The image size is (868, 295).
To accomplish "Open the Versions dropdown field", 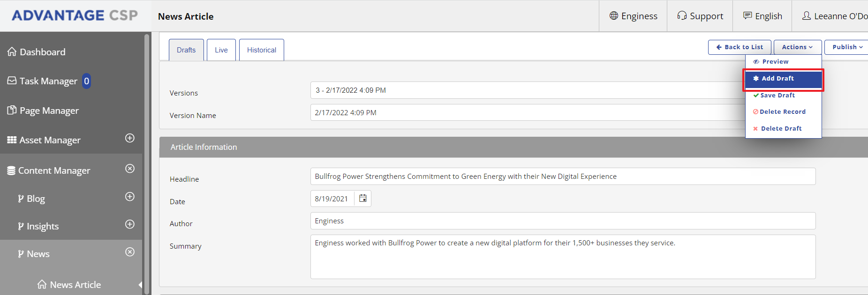I will click(525, 90).
